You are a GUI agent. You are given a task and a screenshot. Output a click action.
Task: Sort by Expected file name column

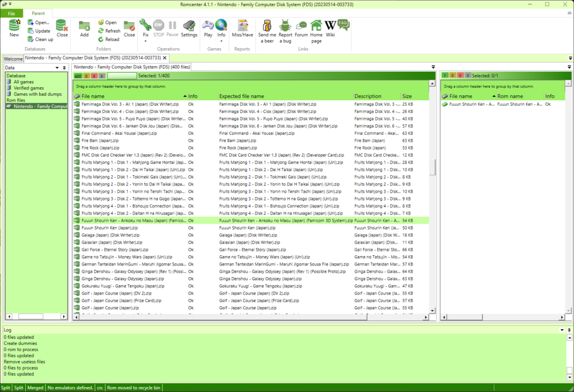(285, 96)
